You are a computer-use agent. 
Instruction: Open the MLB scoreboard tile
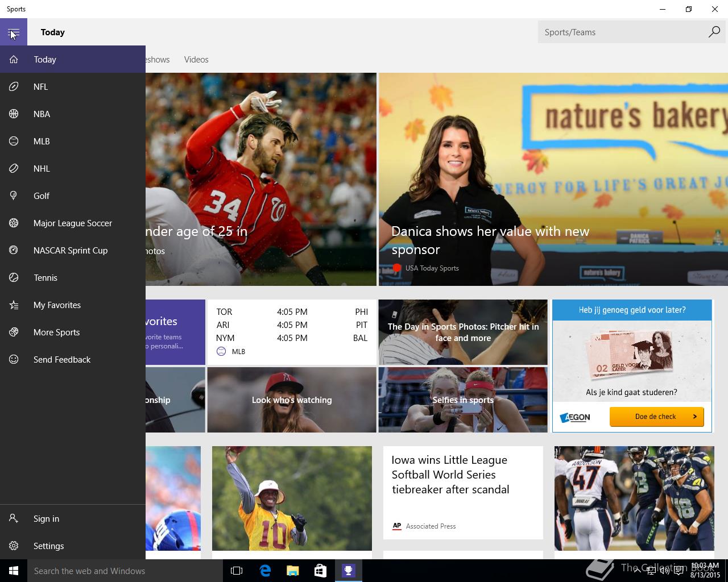pyautogui.click(x=292, y=332)
